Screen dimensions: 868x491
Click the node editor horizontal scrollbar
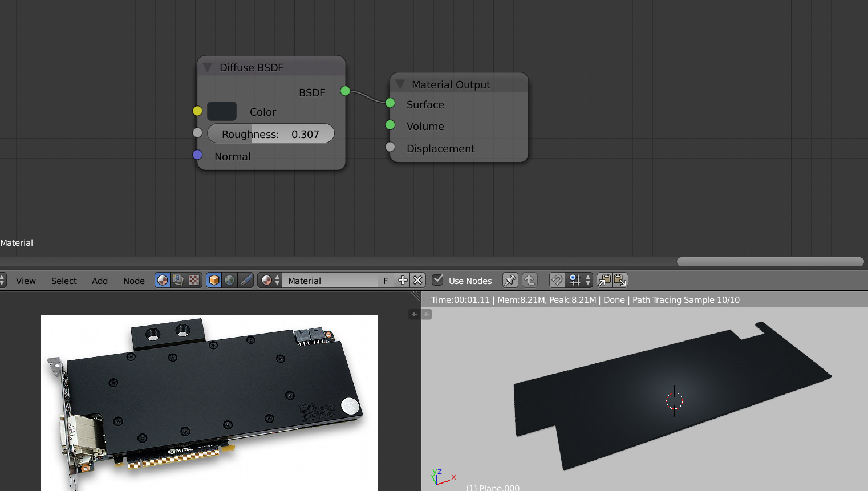(770, 261)
